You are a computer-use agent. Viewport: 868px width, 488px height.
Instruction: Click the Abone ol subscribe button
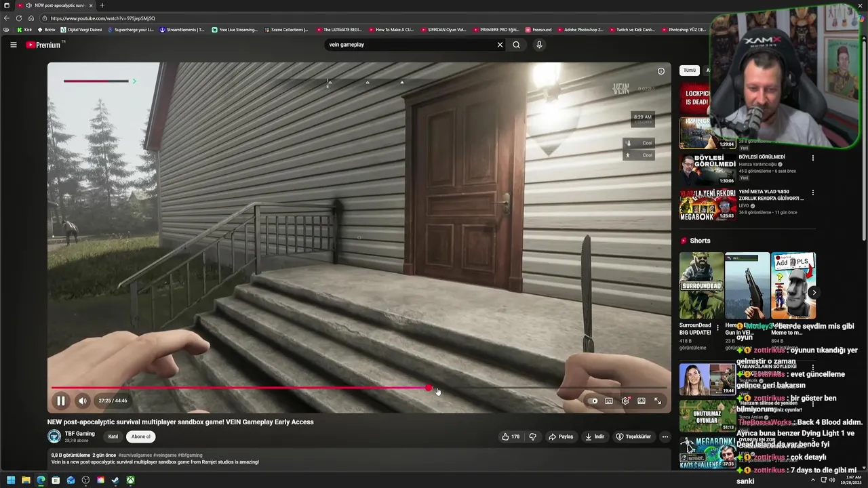point(141,436)
